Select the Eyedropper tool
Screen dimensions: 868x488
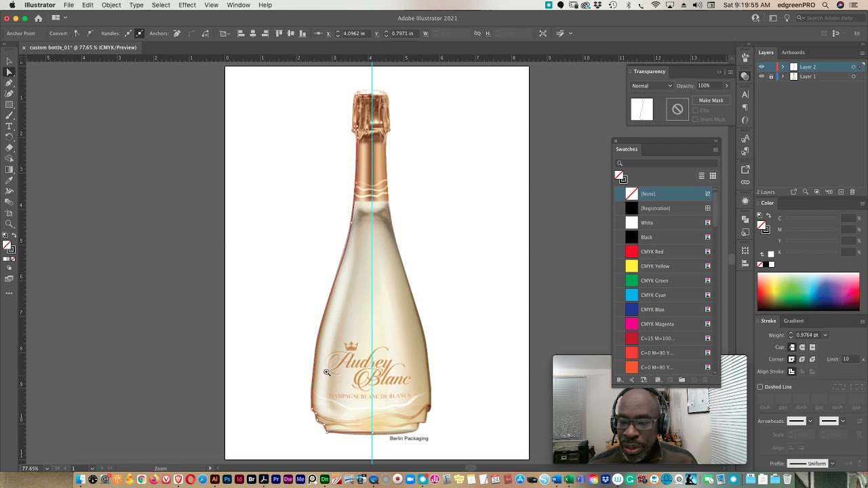(9, 180)
